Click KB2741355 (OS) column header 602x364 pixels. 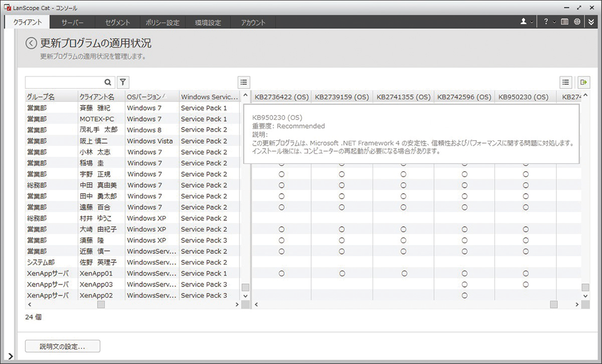click(403, 97)
